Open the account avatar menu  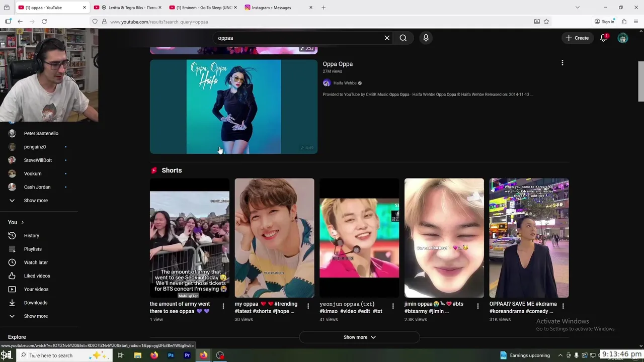click(x=623, y=38)
